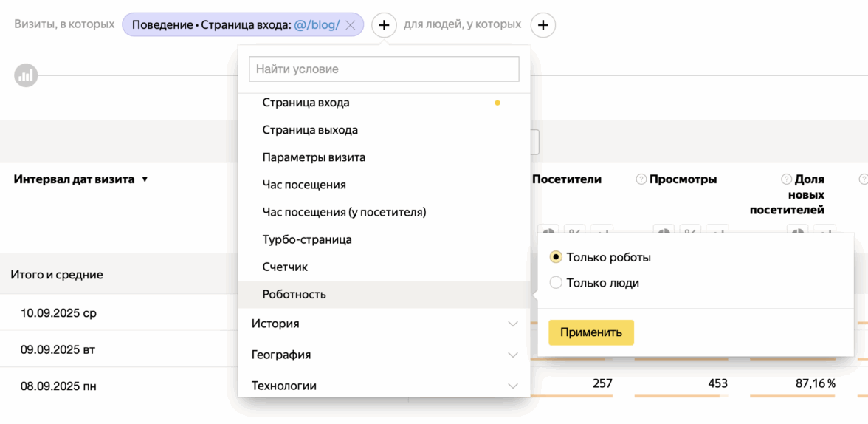Choose the Параметры визита condition
Image resolution: width=868 pixels, height=424 pixels.
tap(314, 157)
